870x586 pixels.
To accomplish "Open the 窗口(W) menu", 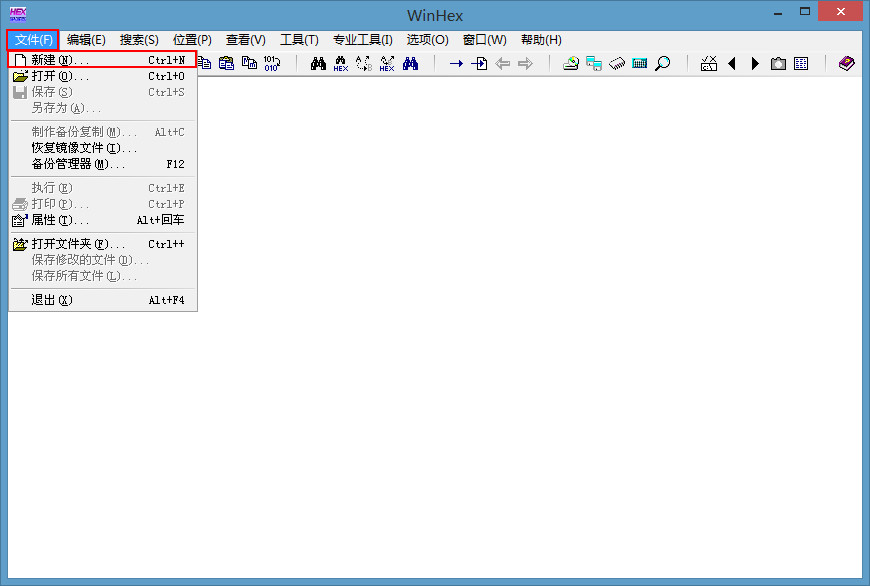I will coord(484,40).
